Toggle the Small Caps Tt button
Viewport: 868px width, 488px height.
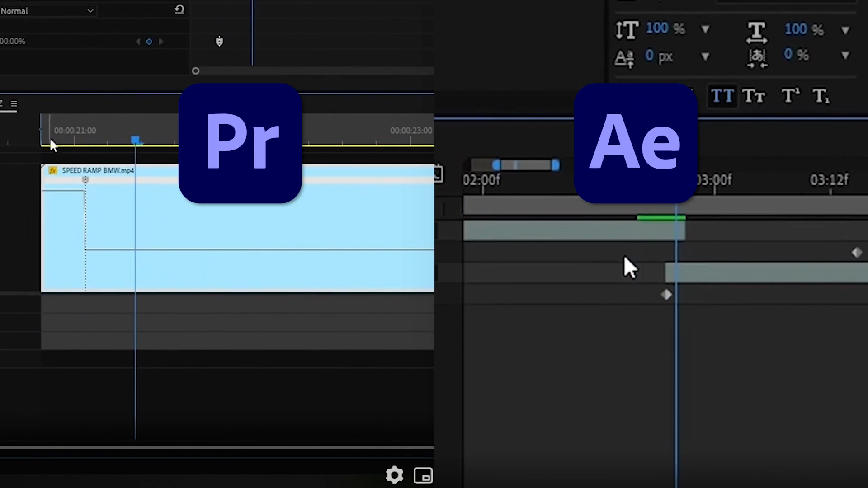754,96
